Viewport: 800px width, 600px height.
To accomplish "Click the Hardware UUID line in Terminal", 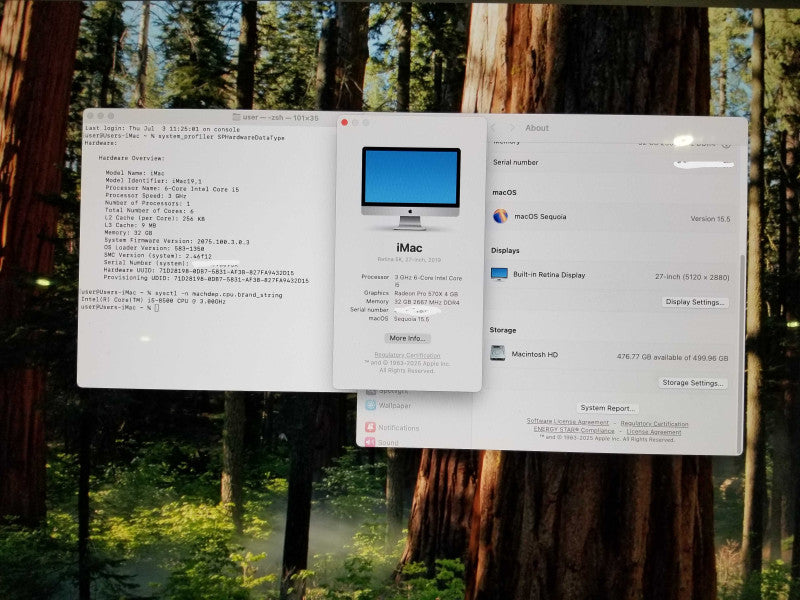I will pos(198,271).
